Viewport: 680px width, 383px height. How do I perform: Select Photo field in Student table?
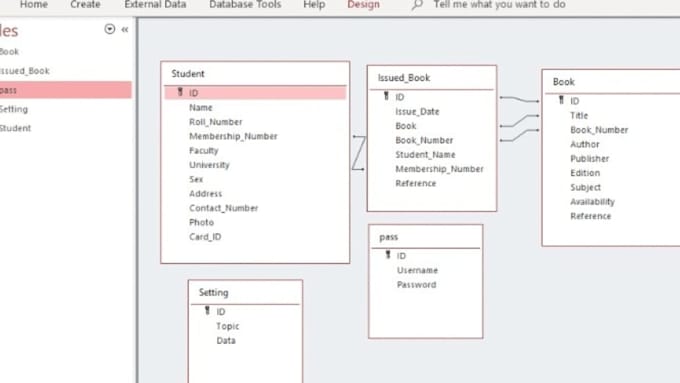[x=202, y=222]
